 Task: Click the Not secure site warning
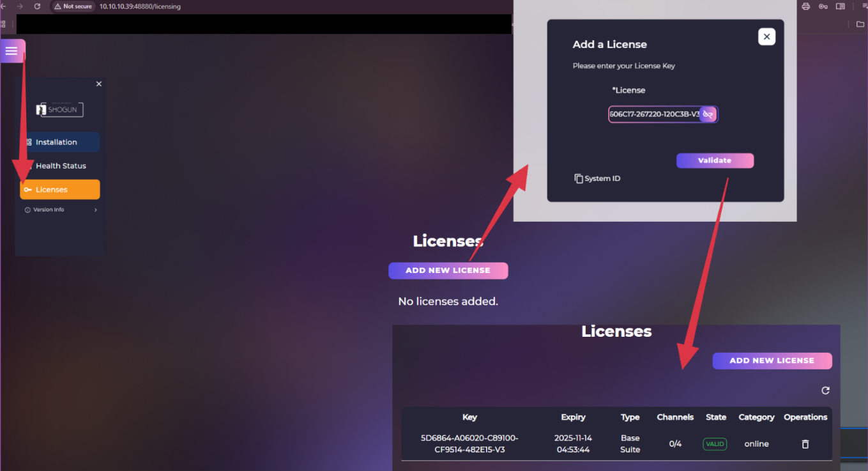coord(73,6)
